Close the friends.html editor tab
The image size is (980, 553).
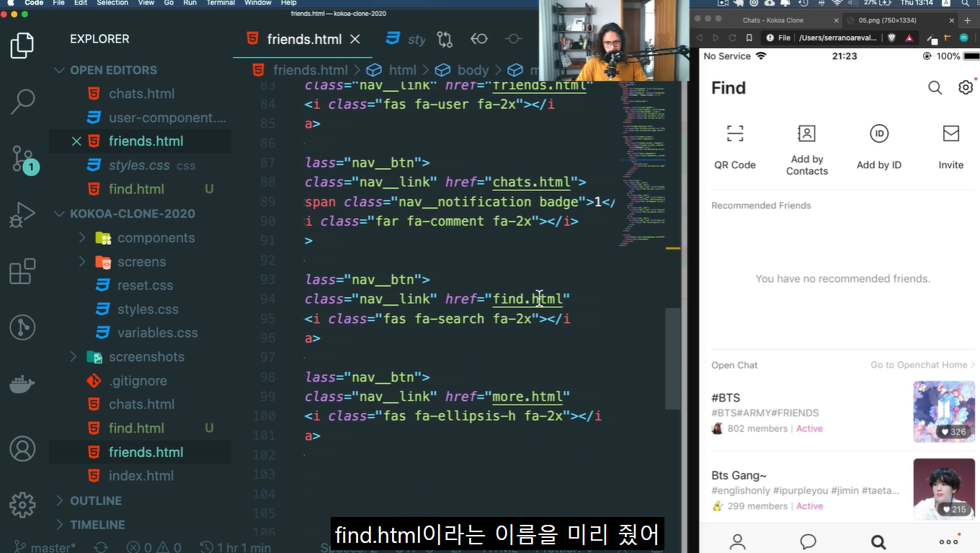point(355,39)
